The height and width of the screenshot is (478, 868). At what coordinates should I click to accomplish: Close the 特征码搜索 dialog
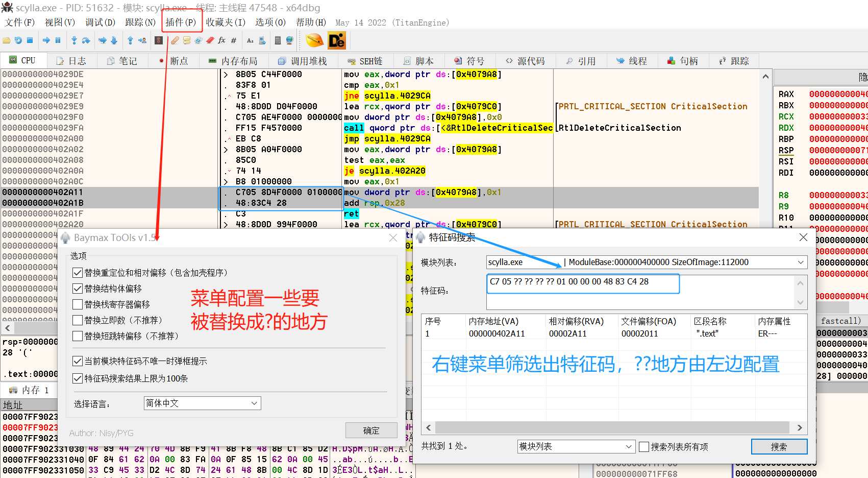[803, 237]
